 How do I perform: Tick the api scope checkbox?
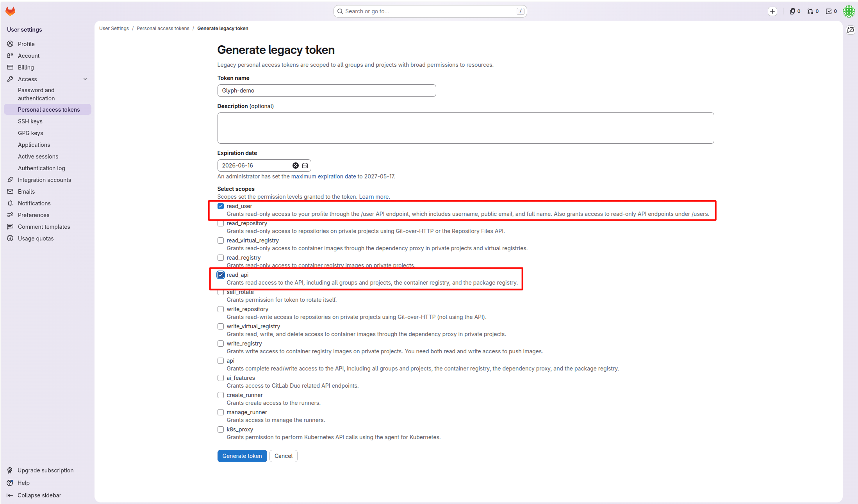click(x=221, y=361)
